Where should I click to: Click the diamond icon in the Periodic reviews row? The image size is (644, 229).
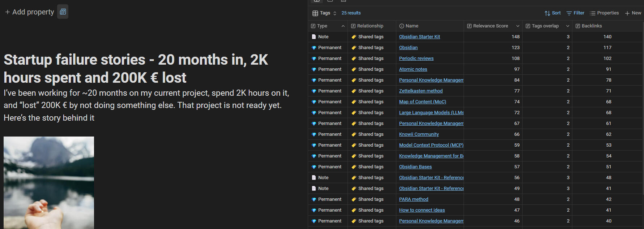[314, 59]
